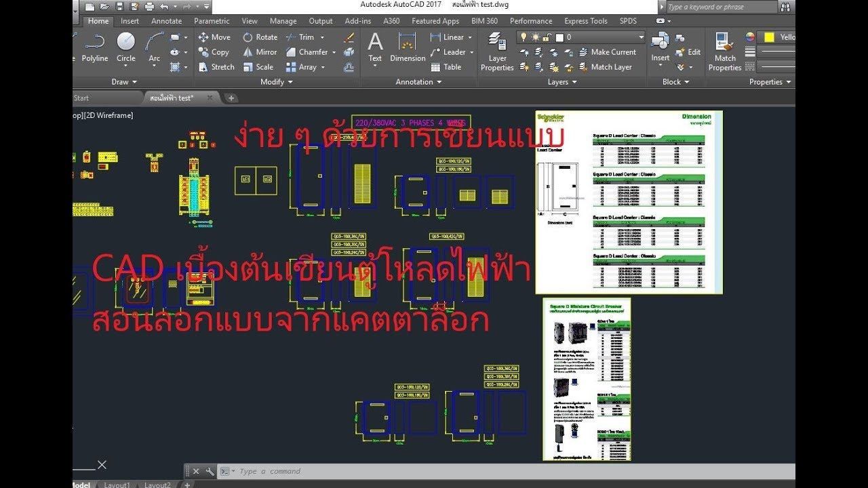Screen dimensions: 868x488
Task: Select the Text tool
Action: (375, 47)
